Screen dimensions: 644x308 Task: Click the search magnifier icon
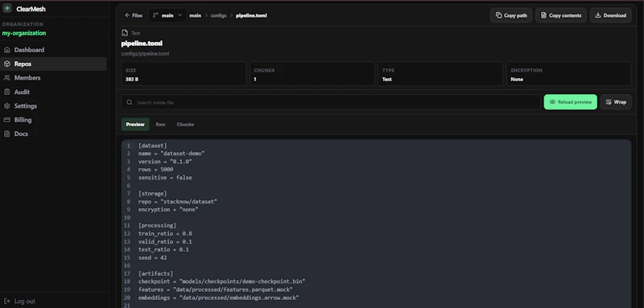click(130, 102)
